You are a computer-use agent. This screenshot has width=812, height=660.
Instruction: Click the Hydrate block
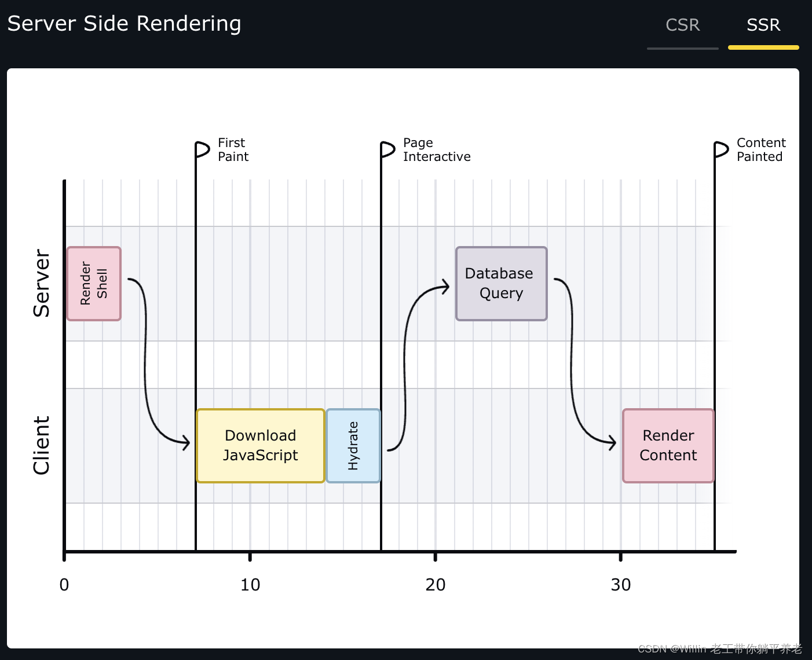[x=353, y=446]
